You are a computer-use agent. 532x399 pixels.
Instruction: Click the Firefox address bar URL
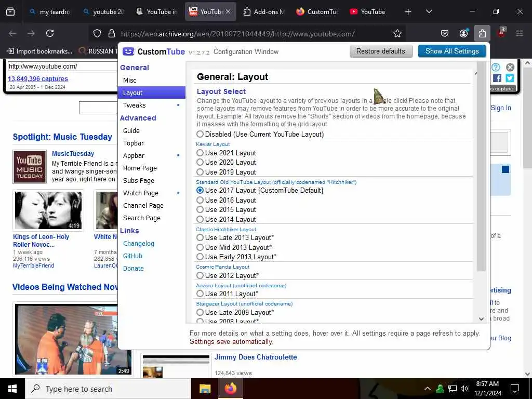click(x=237, y=34)
